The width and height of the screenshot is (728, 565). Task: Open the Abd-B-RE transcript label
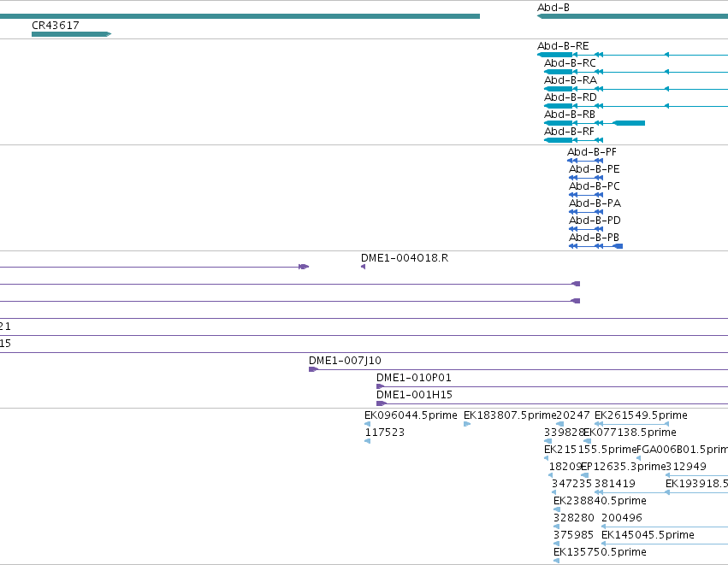click(563, 46)
